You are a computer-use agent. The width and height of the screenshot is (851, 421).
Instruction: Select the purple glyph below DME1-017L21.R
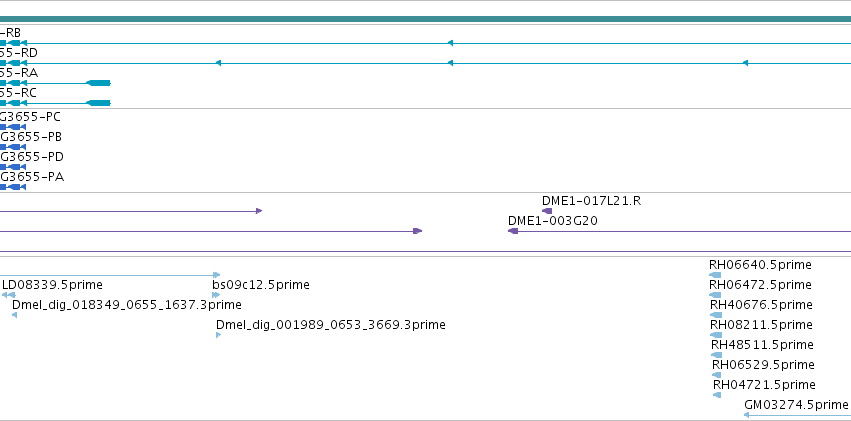[547, 211]
